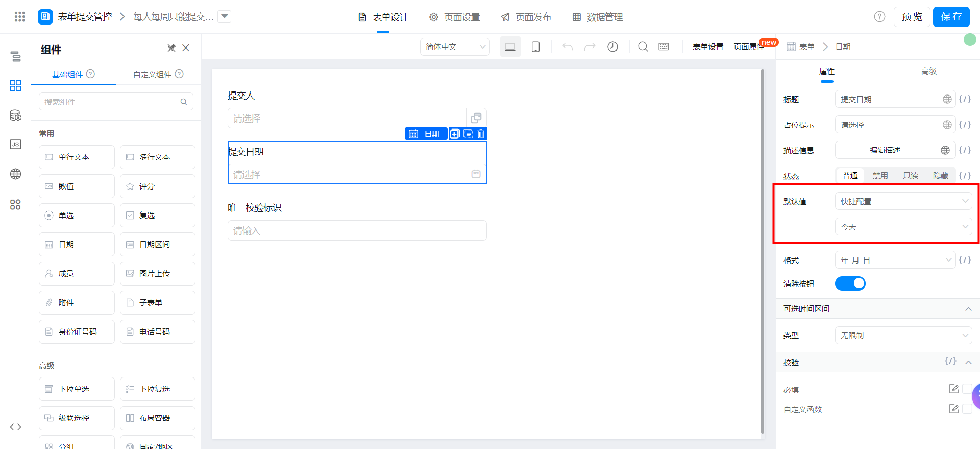
Task: Pin the 组件 panel
Action: pyautogui.click(x=171, y=48)
